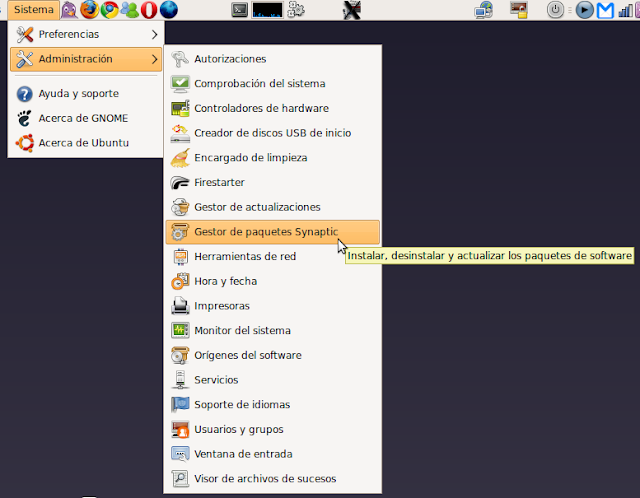Viewport: 640px width, 498px height.
Task: Click the printer icon beside Impresoras
Action: click(x=180, y=306)
